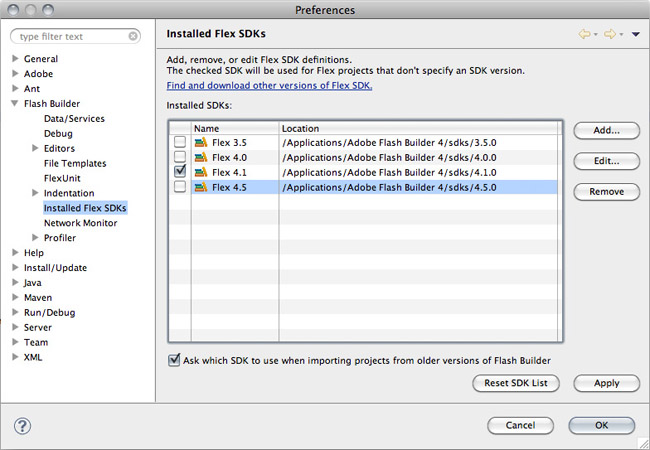Click the Apply button
This screenshot has width=650, height=450.
point(606,383)
